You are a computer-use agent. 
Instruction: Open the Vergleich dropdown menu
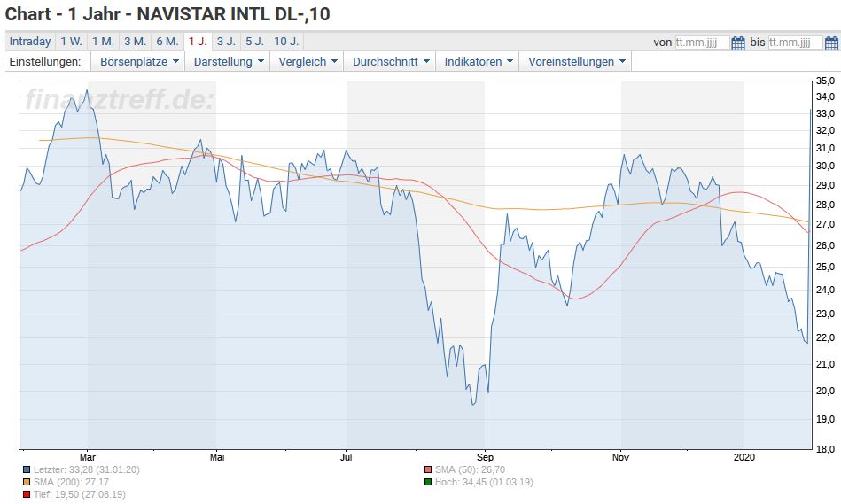pos(308,62)
